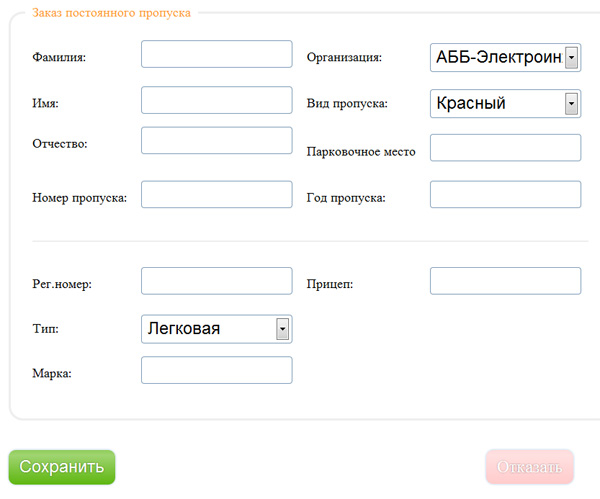Focus the Год пропуска text box
Image resolution: width=600 pixels, height=499 pixels.
(x=505, y=195)
